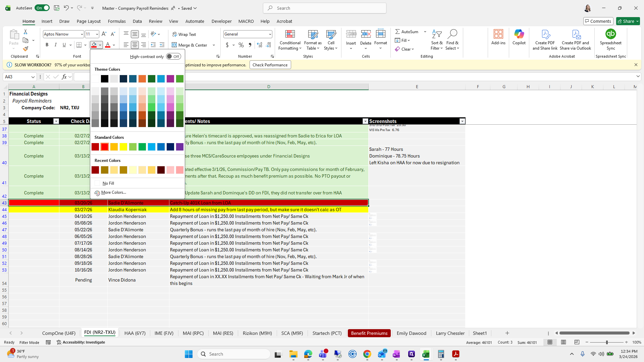Expand the font size dropdown
The width and height of the screenshot is (644, 362).
click(x=97, y=34)
